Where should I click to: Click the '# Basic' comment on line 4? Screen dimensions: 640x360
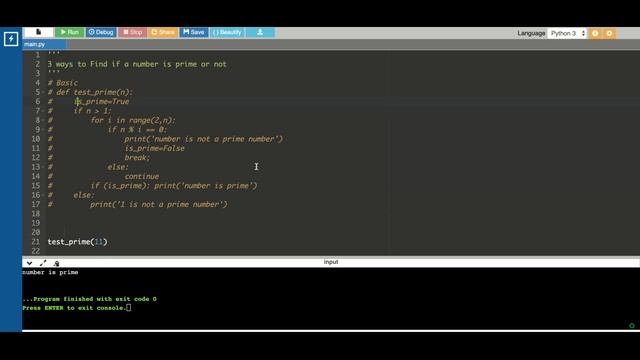tap(62, 83)
